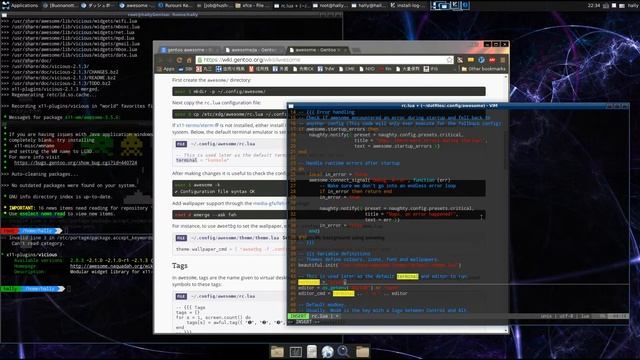Screen dimensions: 640x360
Task: Click the yellow extension icon in browser toolbar
Action: point(471,60)
